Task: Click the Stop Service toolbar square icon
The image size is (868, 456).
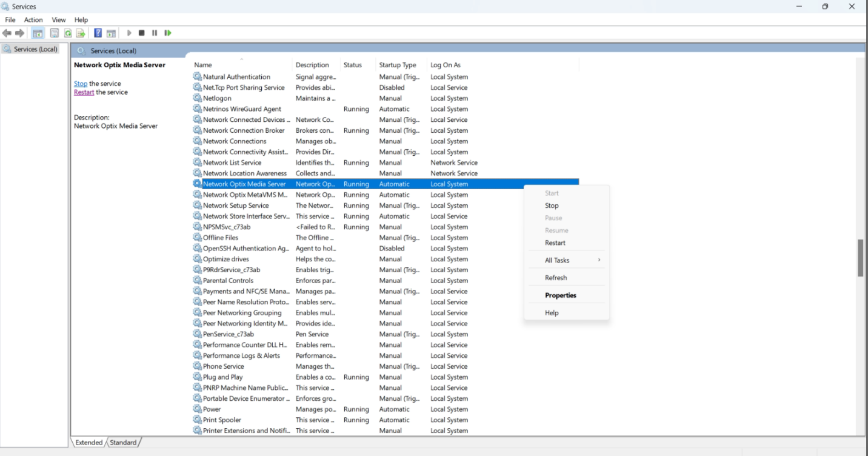Action: [141, 33]
